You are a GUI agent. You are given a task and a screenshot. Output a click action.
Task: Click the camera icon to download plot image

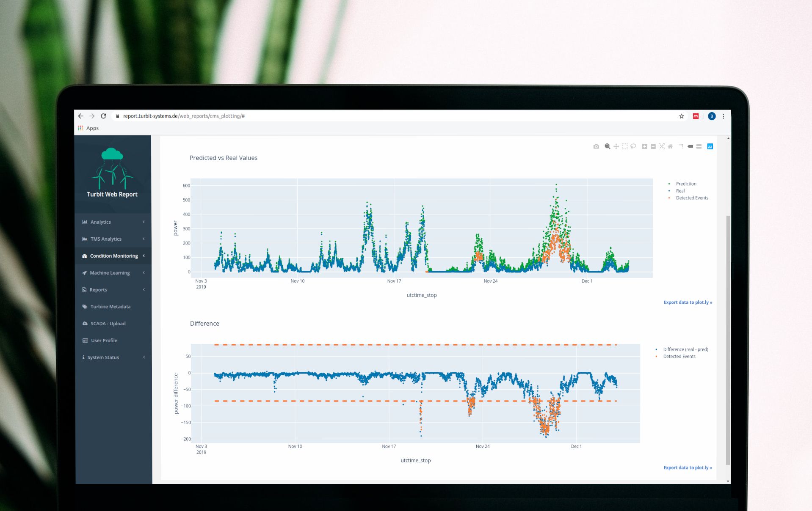[596, 146]
